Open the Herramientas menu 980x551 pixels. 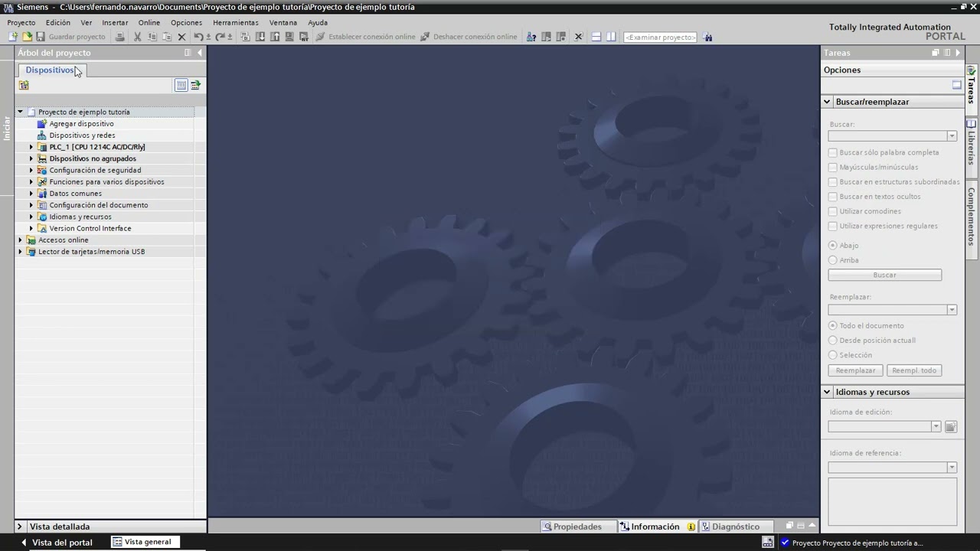(x=235, y=23)
